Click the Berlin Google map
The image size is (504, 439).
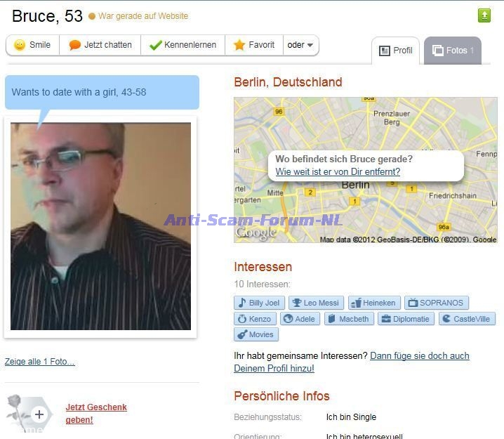pos(366,170)
